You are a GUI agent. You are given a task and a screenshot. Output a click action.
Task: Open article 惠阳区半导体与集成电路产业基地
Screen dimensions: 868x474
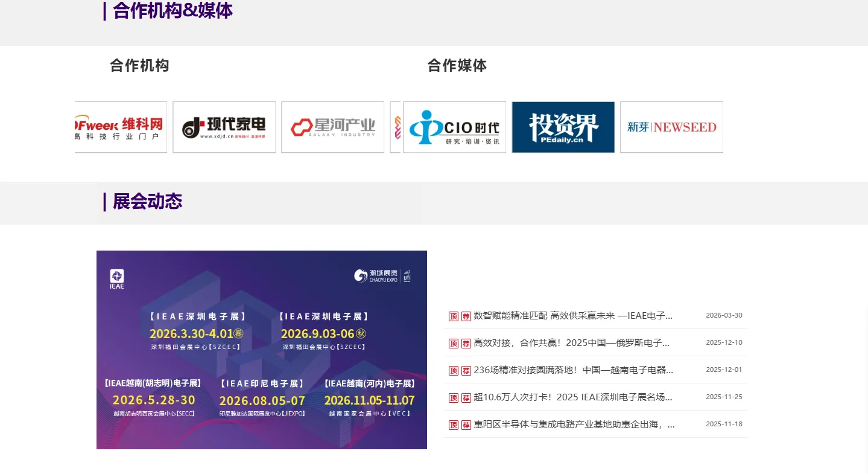[x=574, y=424]
